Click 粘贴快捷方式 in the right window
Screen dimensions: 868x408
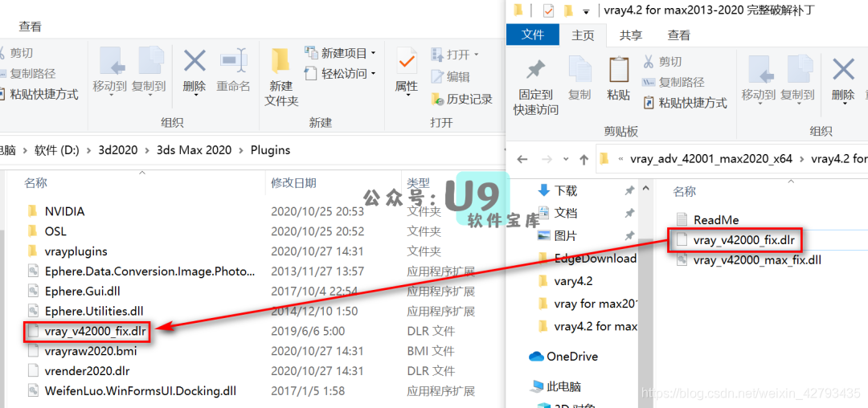click(685, 103)
